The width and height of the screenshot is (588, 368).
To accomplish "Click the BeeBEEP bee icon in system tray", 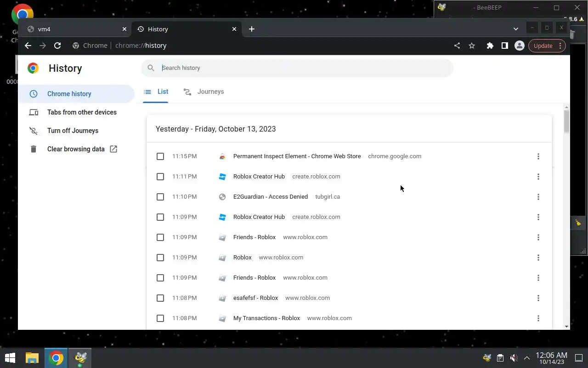I will (x=487, y=358).
